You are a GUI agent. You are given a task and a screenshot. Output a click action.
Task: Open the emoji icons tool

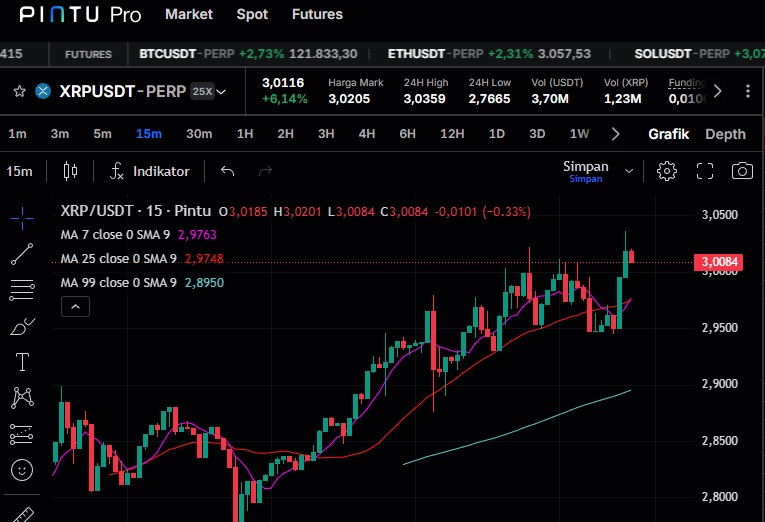(22, 470)
